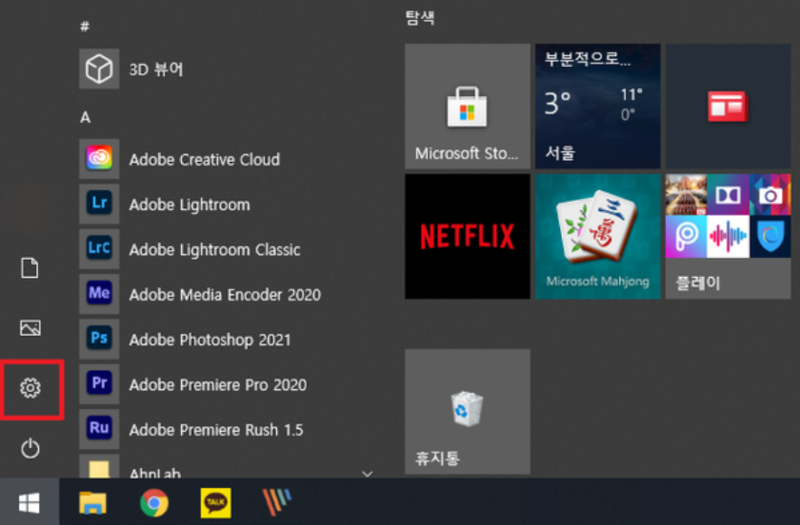Image resolution: width=800 pixels, height=525 pixels.
Task: Open camera icon in 플레이 folder
Action: pyautogui.click(x=770, y=194)
